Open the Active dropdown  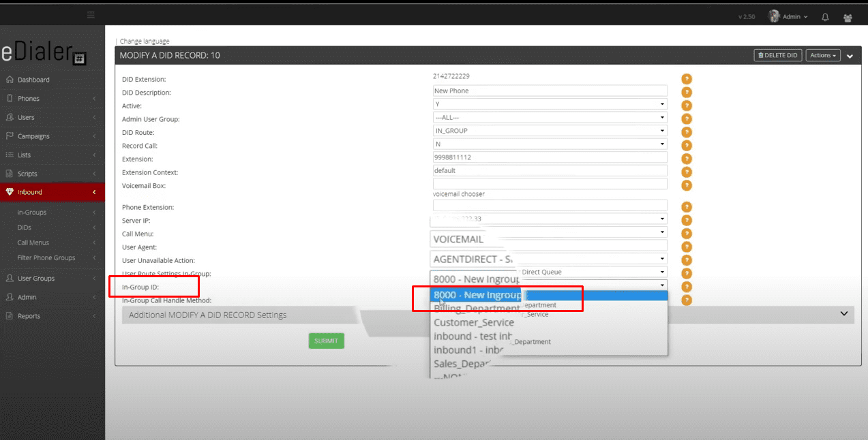tap(550, 104)
